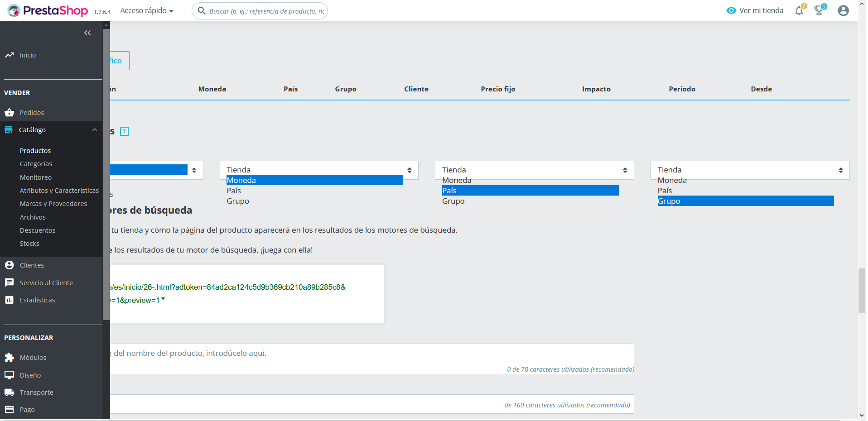
Task: Click the blue question-mark help icon
Action: point(125,131)
